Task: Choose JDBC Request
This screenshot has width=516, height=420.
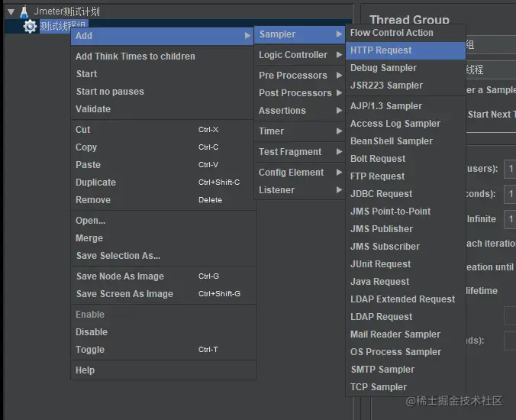Action: 405,194
